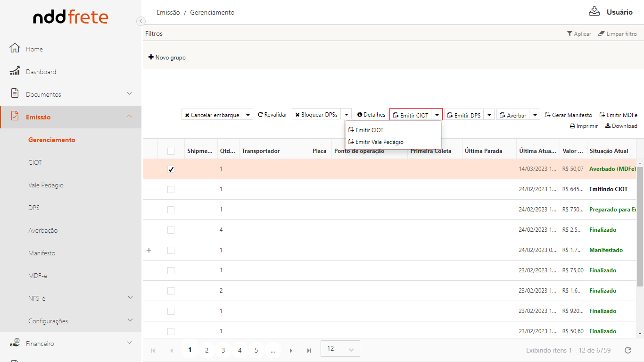Open Dashboard chart icon in sidebar
This screenshot has width=644, height=362.
coord(15,71)
